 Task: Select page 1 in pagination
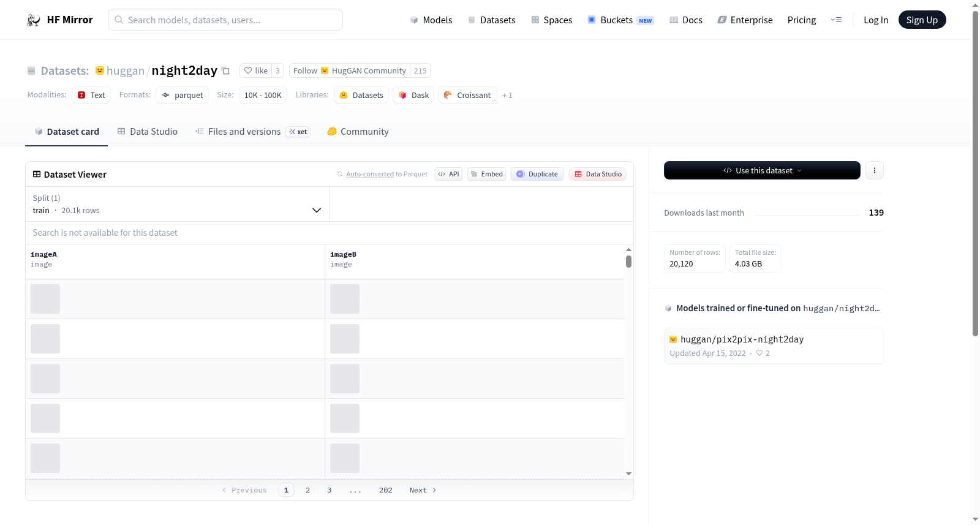286,490
